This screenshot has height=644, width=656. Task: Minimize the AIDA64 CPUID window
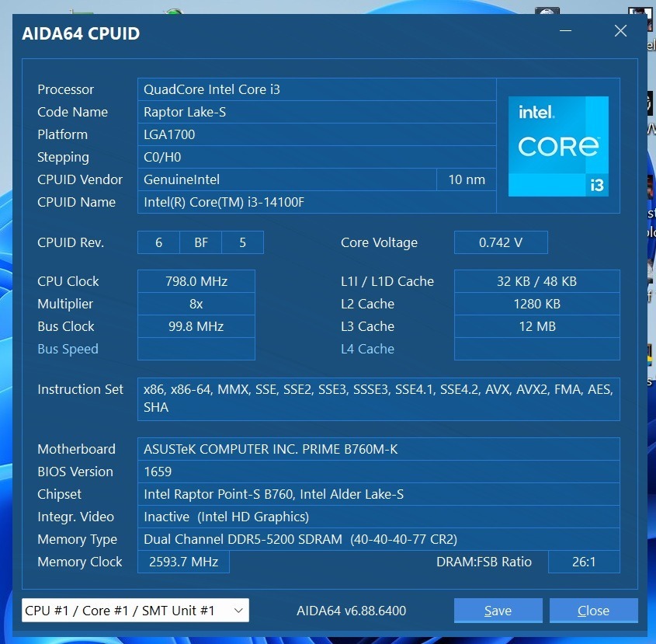(x=566, y=30)
